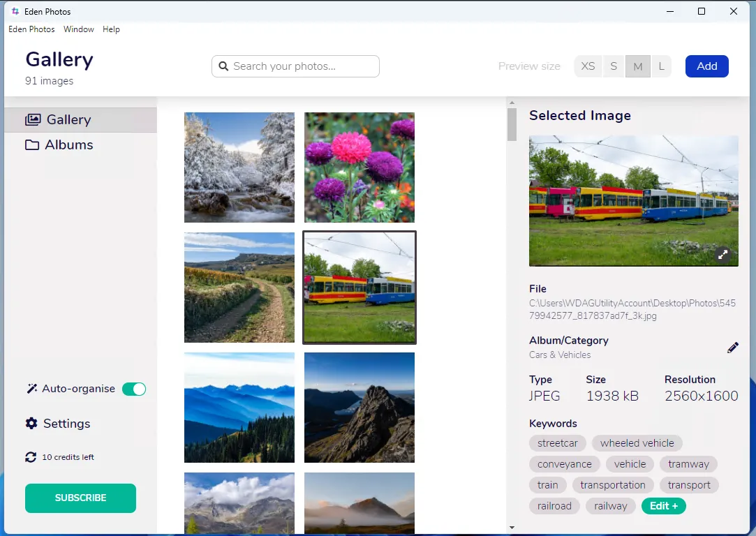Click the Settings gear icon
The height and width of the screenshot is (536, 756).
[x=31, y=424]
